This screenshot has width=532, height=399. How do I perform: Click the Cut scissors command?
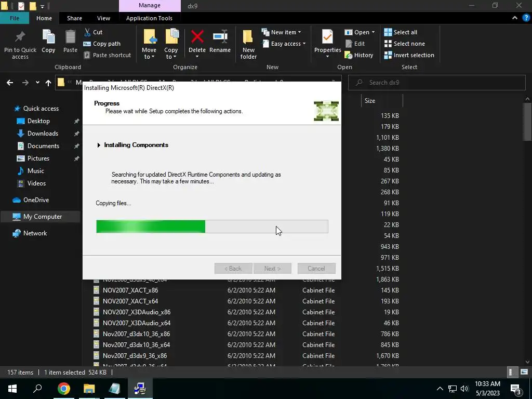click(94, 32)
